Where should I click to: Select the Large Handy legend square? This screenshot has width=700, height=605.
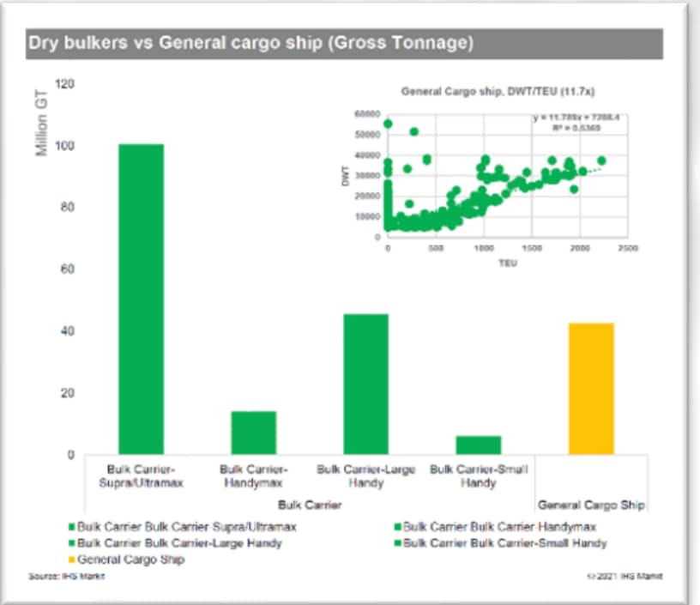(x=72, y=543)
